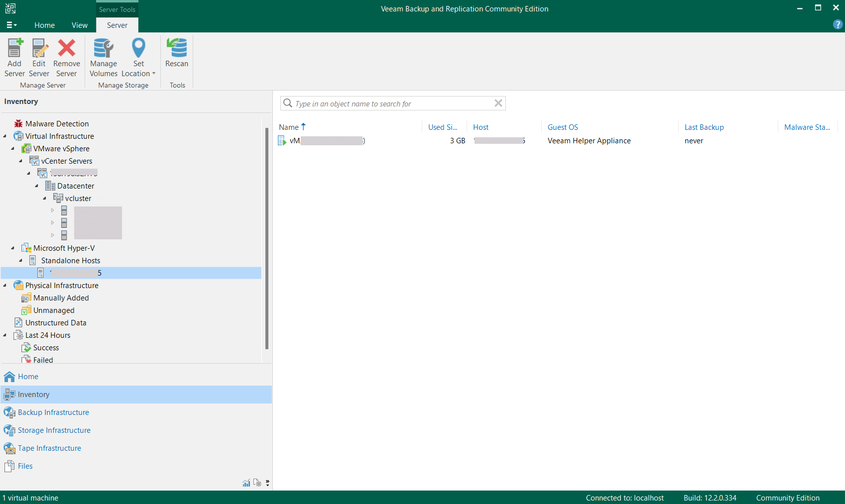
Task: Select the VMware vSphere node
Action: click(x=61, y=149)
